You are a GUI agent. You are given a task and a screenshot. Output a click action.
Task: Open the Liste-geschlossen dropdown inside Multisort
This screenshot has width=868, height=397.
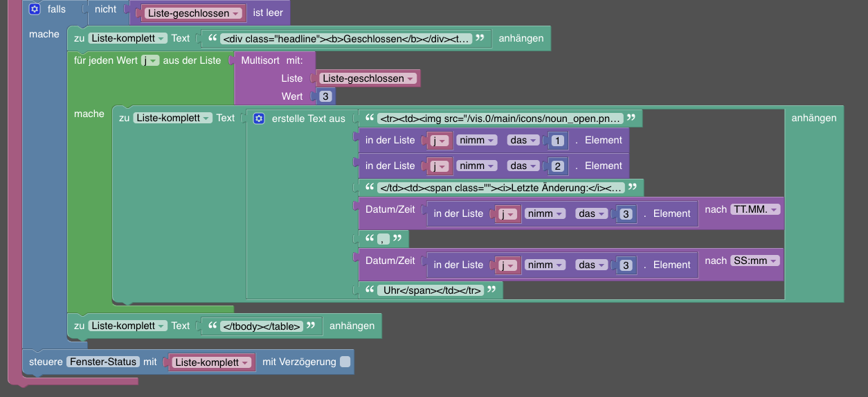(x=368, y=78)
